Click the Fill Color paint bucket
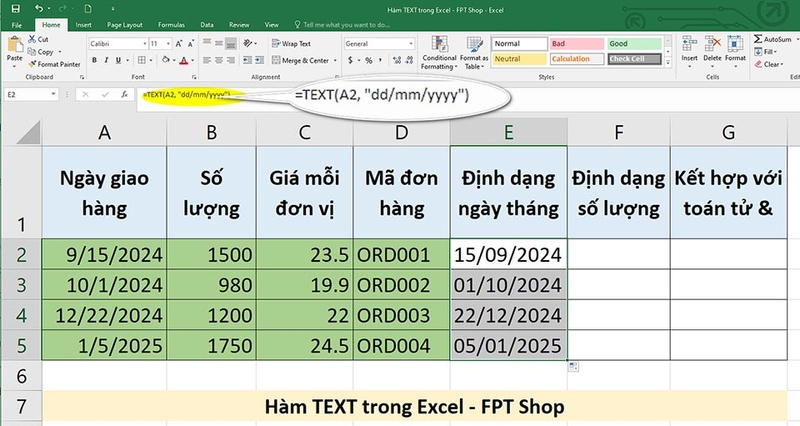Image resolution: width=800 pixels, height=426 pixels. coord(165,60)
